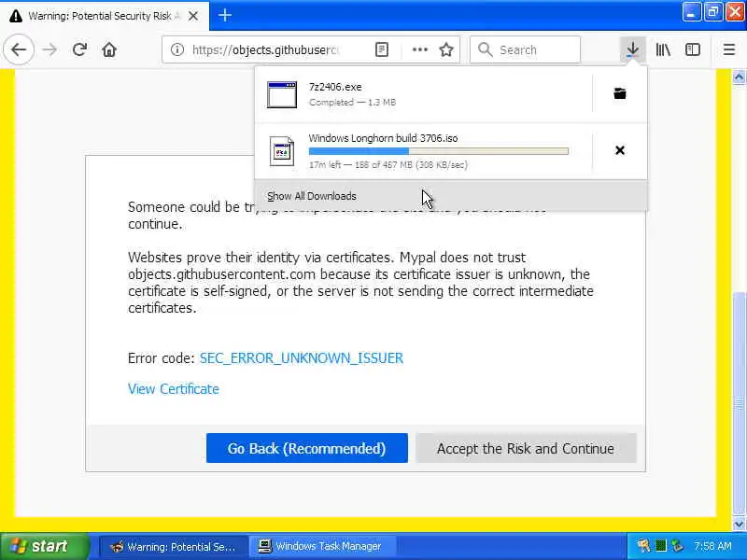Open the Windows start menu

44,546
